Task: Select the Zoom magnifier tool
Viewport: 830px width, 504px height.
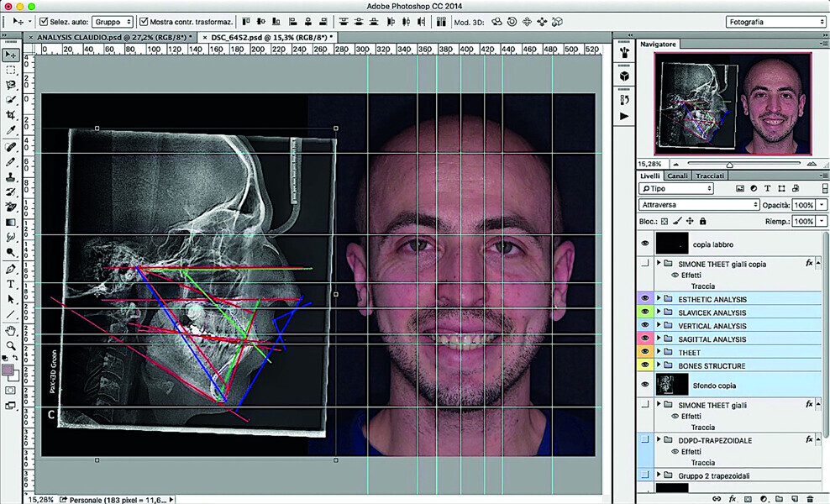Action: pos(11,345)
